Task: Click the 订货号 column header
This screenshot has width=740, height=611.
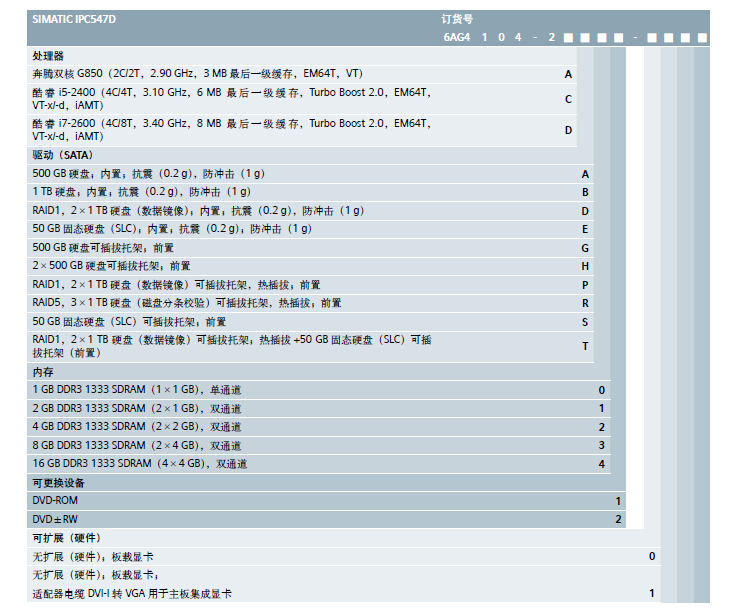Action: pos(456,19)
